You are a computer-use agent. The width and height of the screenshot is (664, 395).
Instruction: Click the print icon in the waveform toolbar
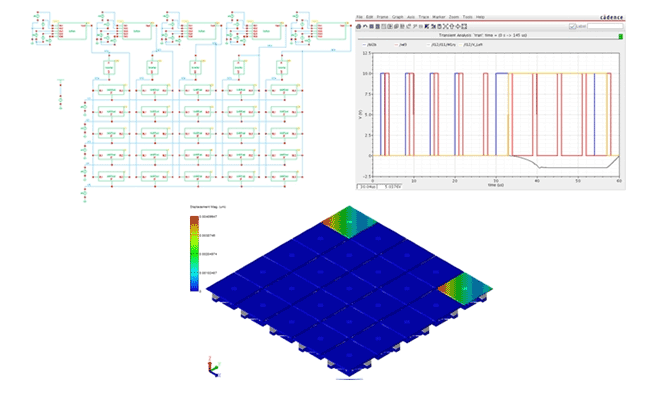point(359,26)
